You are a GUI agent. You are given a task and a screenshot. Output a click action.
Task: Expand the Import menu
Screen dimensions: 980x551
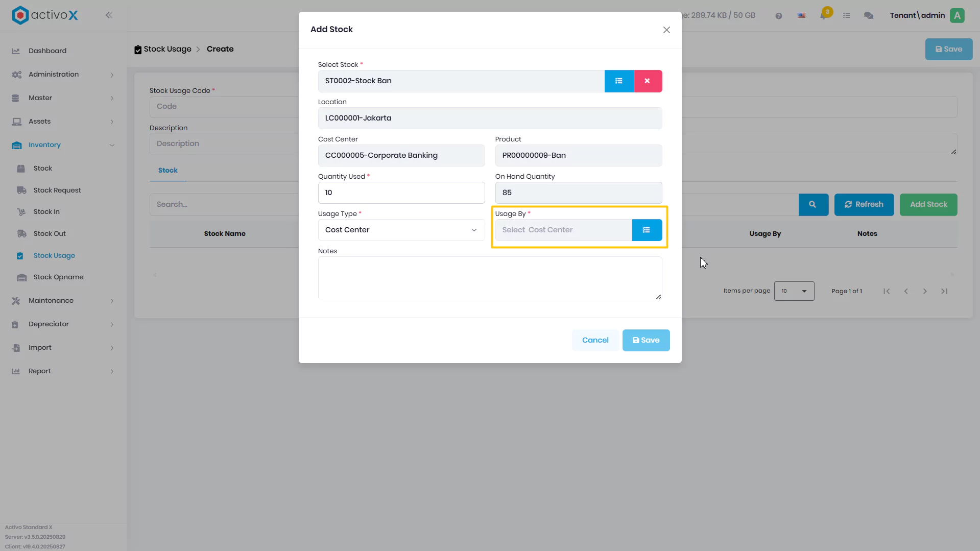pos(63,348)
